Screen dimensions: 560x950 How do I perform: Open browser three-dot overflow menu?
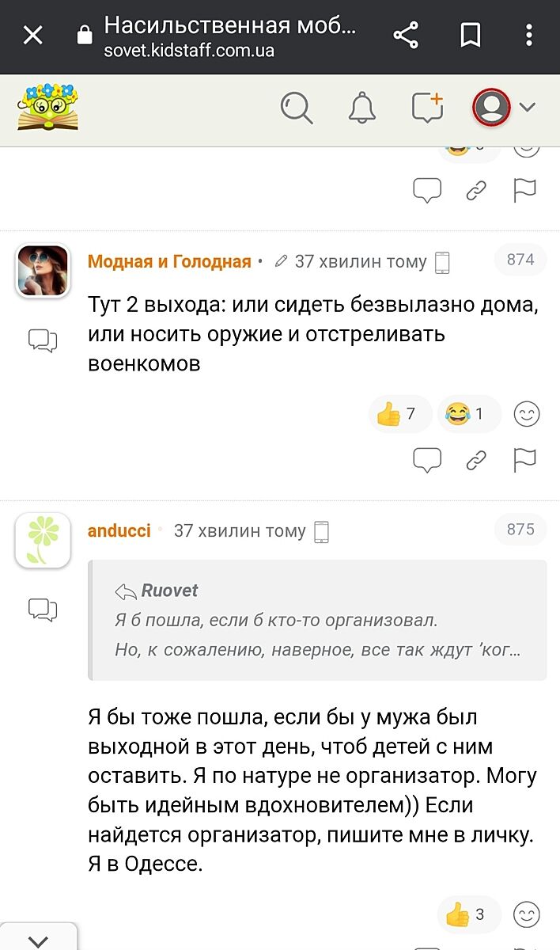[x=529, y=35]
